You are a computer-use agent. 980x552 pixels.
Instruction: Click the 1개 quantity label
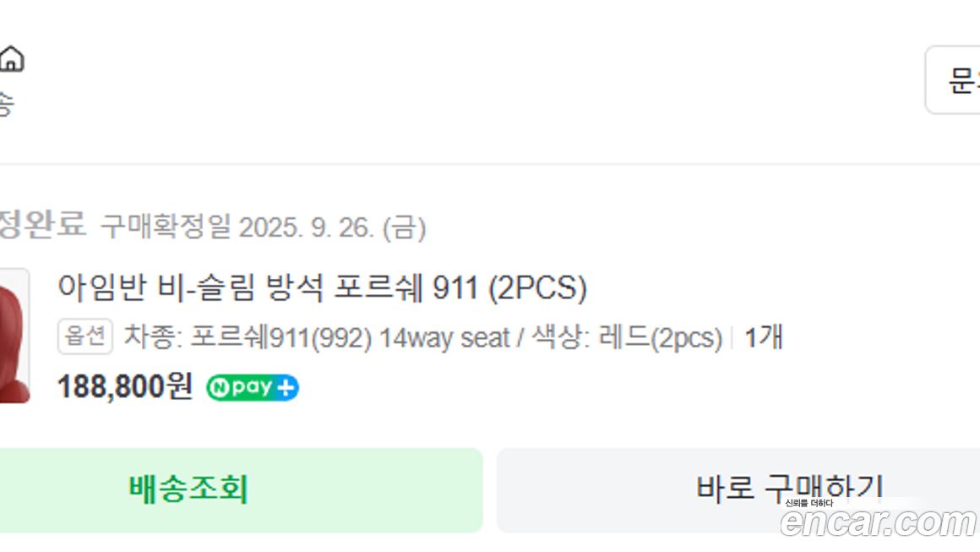click(x=763, y=337)
